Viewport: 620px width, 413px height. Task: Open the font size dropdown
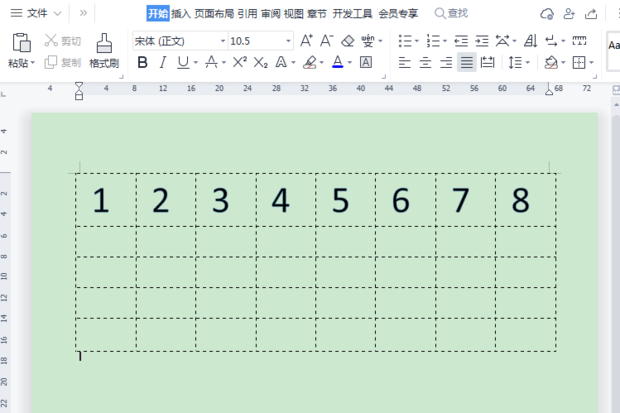point(288,41)
